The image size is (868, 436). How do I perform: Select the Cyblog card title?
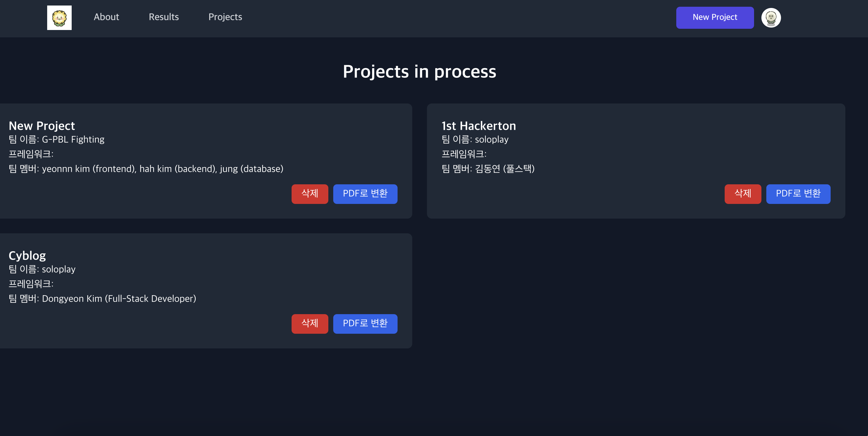pyautogui.click(x=27, y=255)
